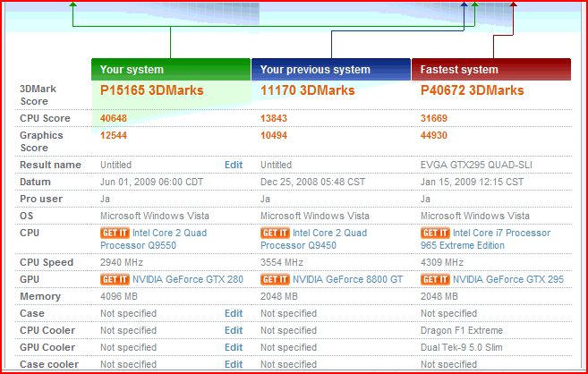The width and height of the screenshot is (588, 374).
Task: Click memory value 4096 MB
Action: click(119, 296)
